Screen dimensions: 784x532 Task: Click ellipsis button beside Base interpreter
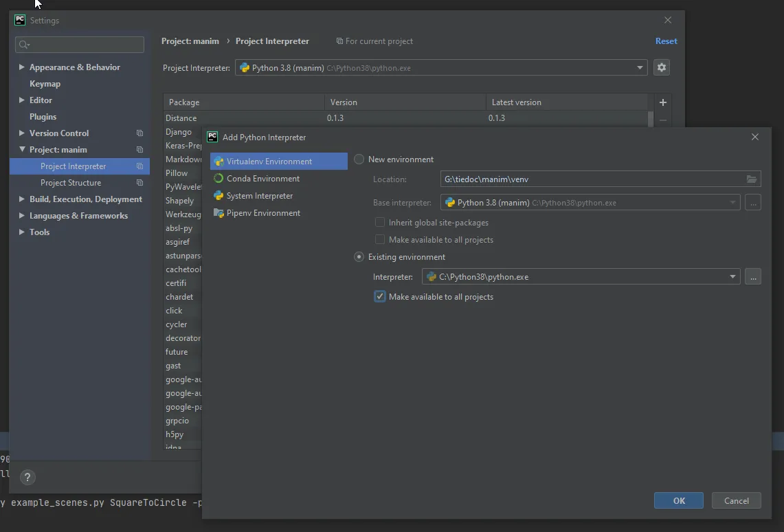coord(753,203)
